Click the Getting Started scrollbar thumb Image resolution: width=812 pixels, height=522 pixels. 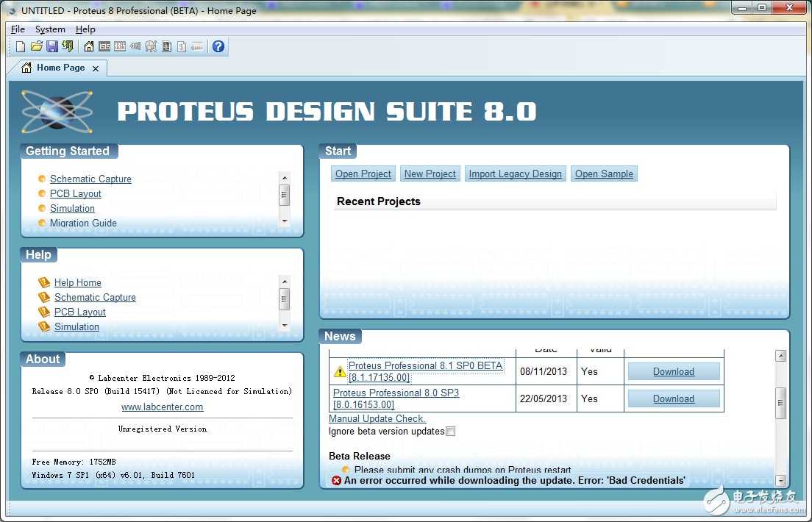tap(285, 196)
